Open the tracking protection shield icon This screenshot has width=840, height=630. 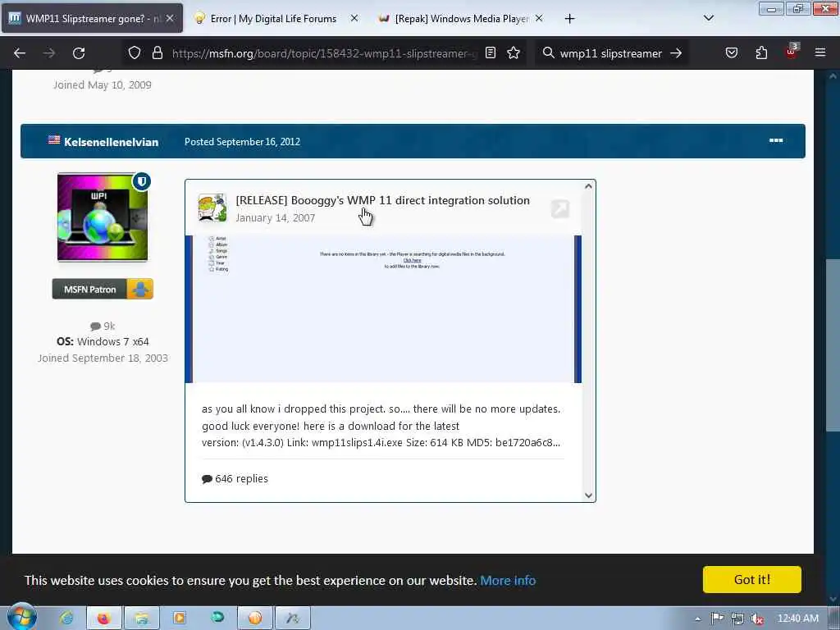tap(135, 52)
